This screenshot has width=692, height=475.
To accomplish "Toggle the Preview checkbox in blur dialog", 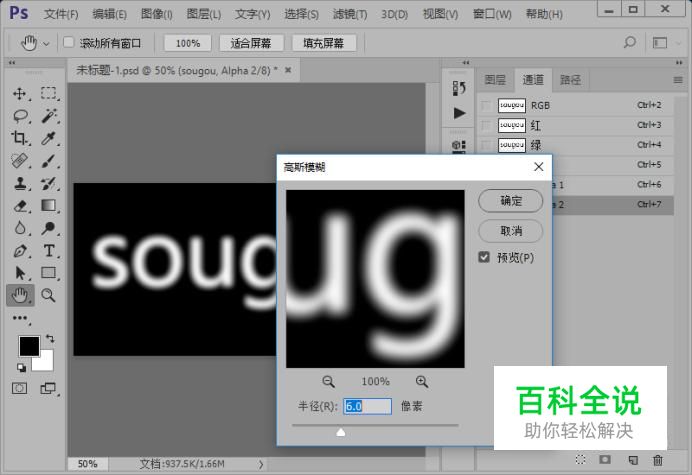I will pyautogui.click(x=484, y=257).
